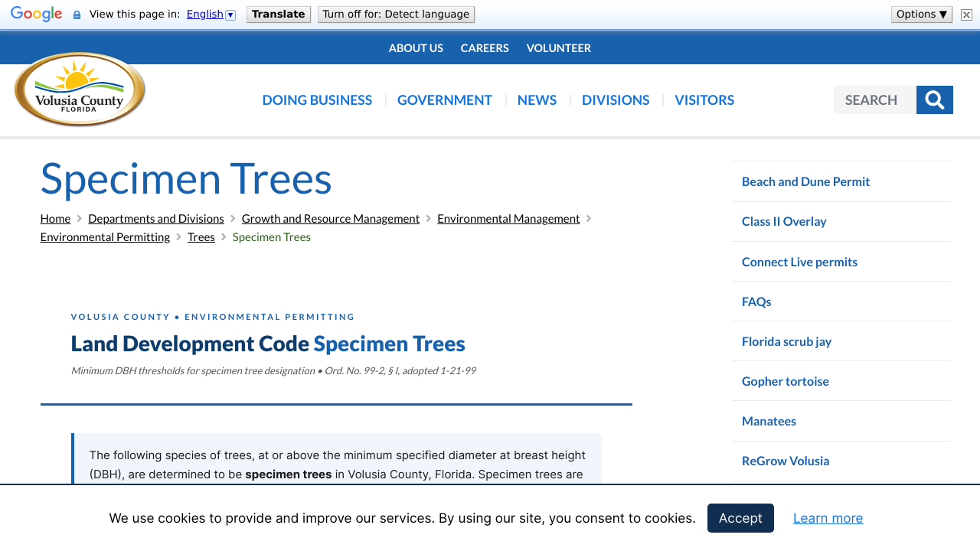Open the Trees breadcrumb link
Image resolution: width=980 pixels, height=551 pixels.
[x=201, y=236]
